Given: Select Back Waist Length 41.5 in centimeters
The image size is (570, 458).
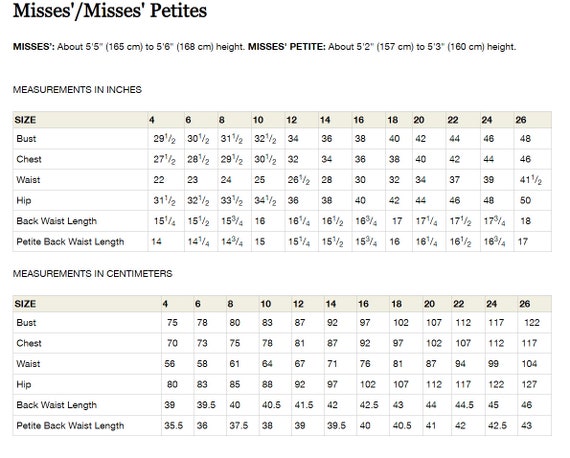Looking at the screenshot, I should pos(304,405).
